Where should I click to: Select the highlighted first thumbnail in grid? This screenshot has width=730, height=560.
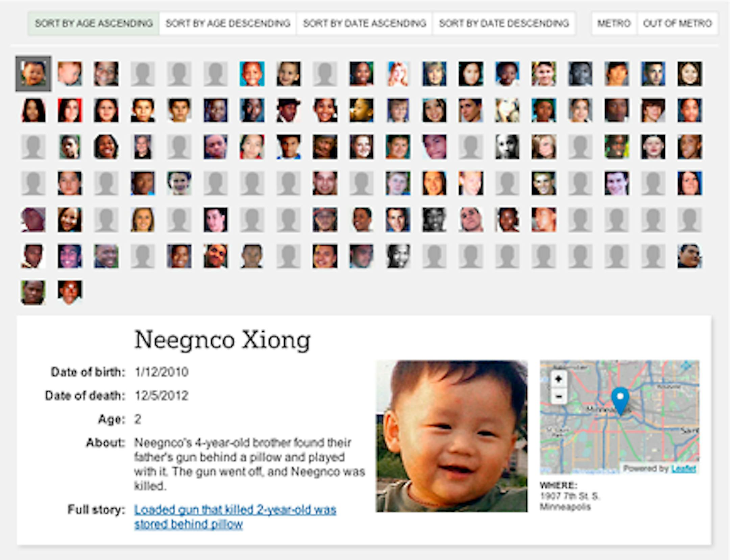click(x=33, y=74)
